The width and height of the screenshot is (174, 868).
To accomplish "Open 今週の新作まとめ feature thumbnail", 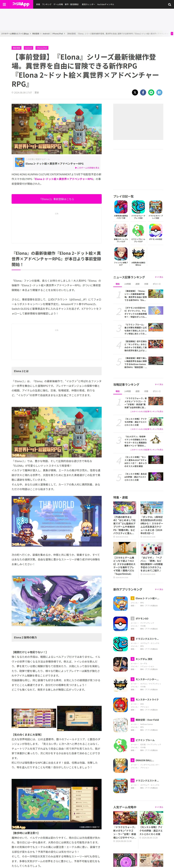I will [x=125, y=508].
